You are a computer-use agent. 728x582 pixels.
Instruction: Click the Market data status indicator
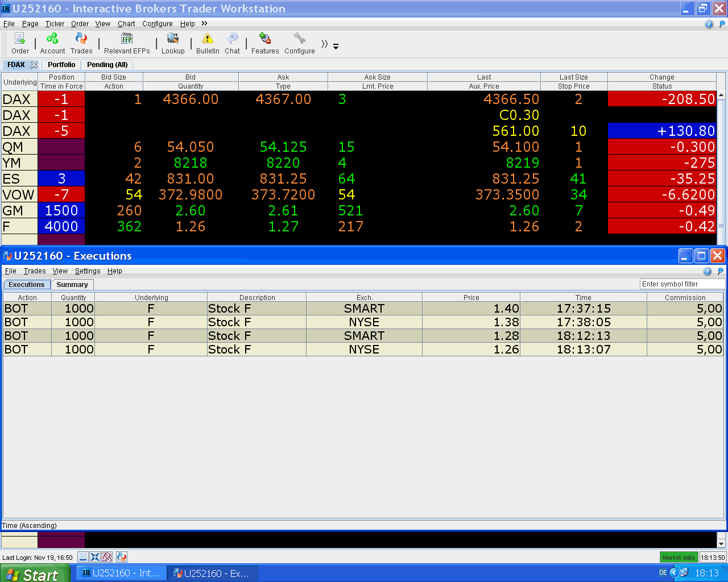point(679,558)
